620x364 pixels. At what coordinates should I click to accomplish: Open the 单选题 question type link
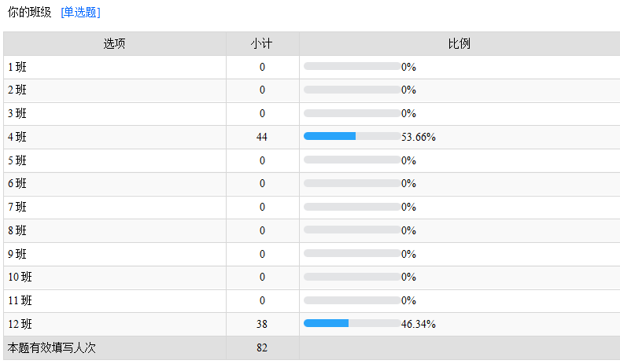81,13
